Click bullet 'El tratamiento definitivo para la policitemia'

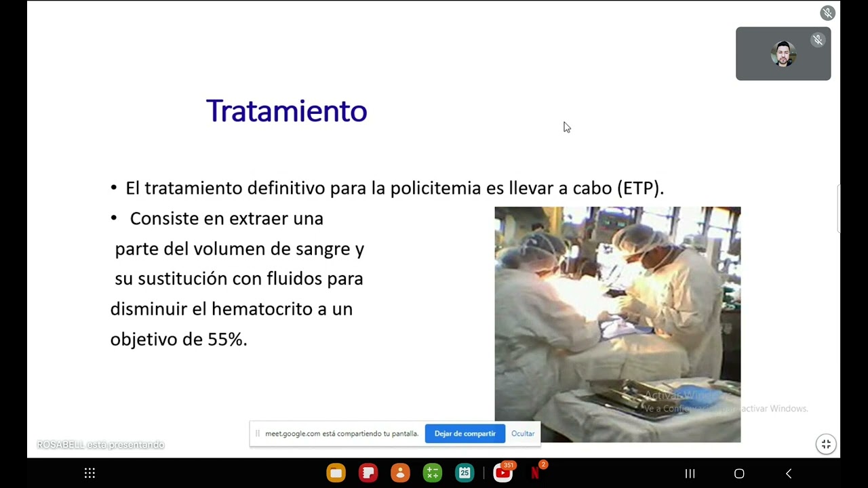coord(395,188)
